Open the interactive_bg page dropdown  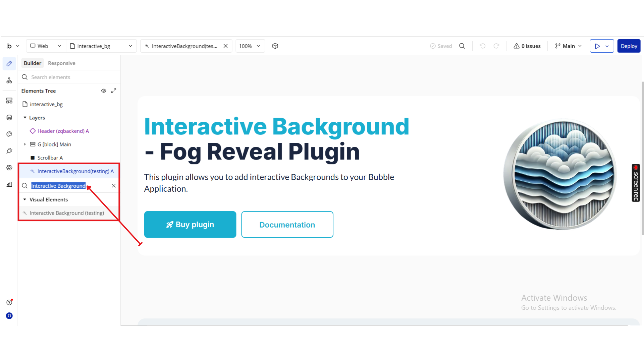pos(101,46)
